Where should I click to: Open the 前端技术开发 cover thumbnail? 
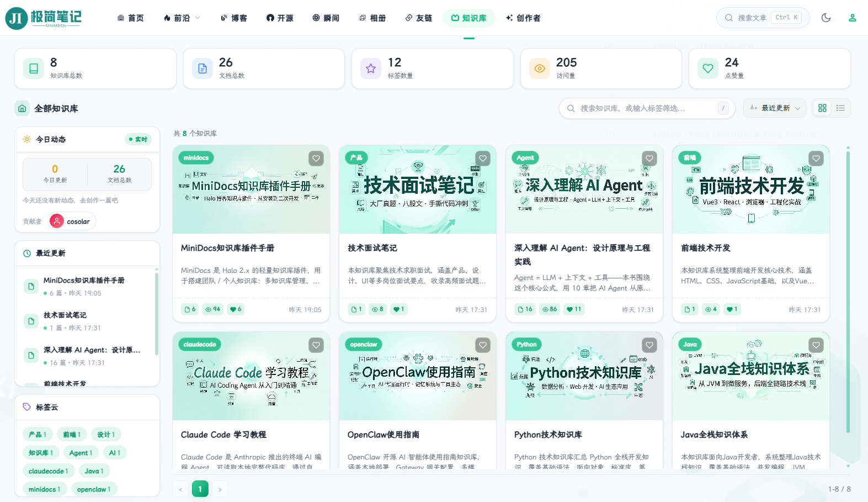tap(751, 189)
